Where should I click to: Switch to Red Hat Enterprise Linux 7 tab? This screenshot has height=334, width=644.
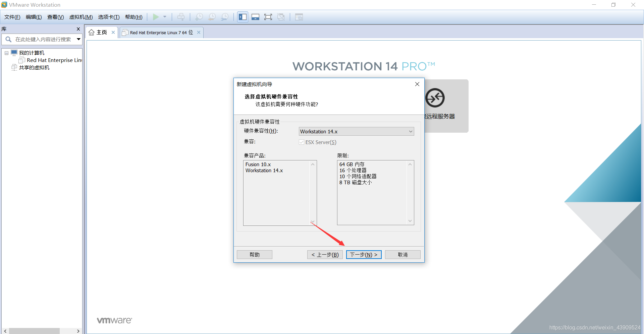(x=161, y=32)
